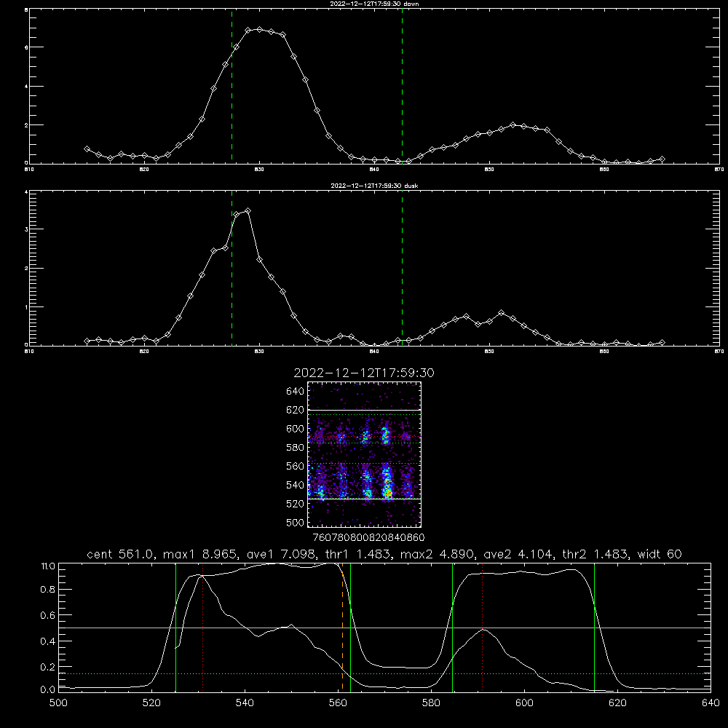
Task: Click the green vertical line near 615 in bottom plot
Action: tap(594, 627)
